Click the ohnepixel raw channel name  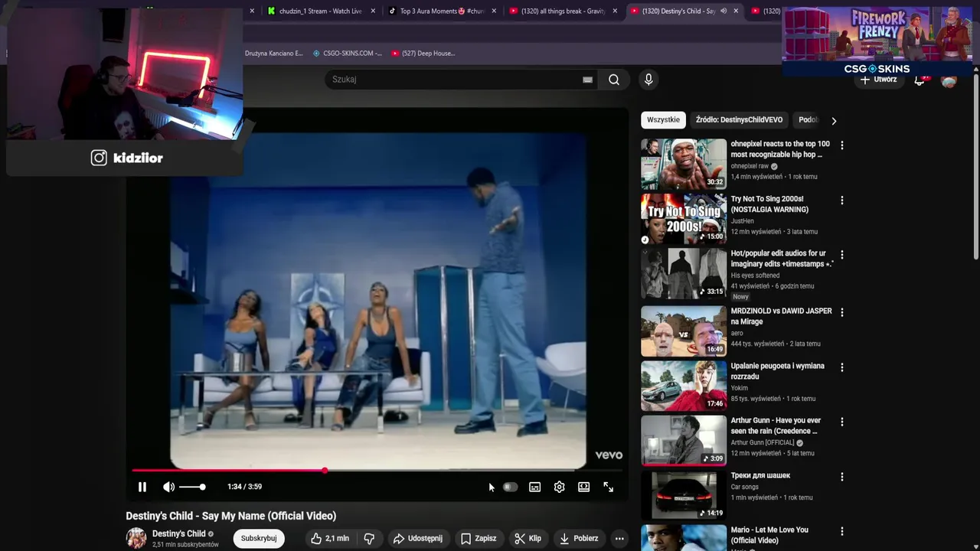[x=750, y=166]
